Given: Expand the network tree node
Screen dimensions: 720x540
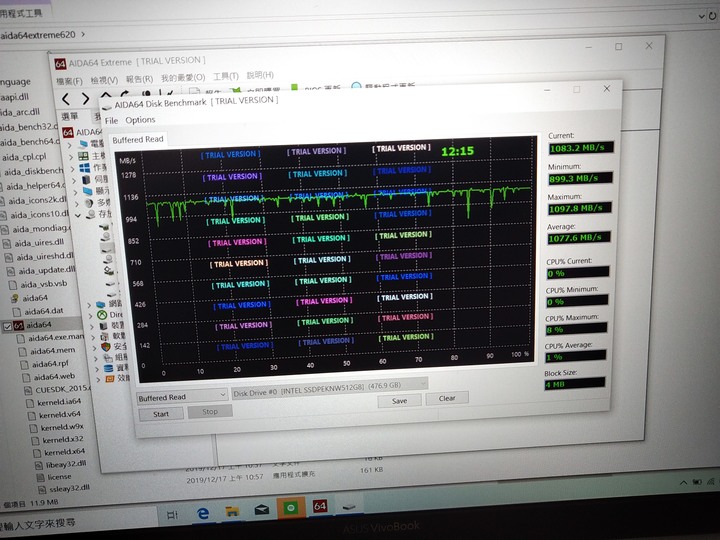Looking at the screenshot, I should pyautogui.click(x=90, y=304).
